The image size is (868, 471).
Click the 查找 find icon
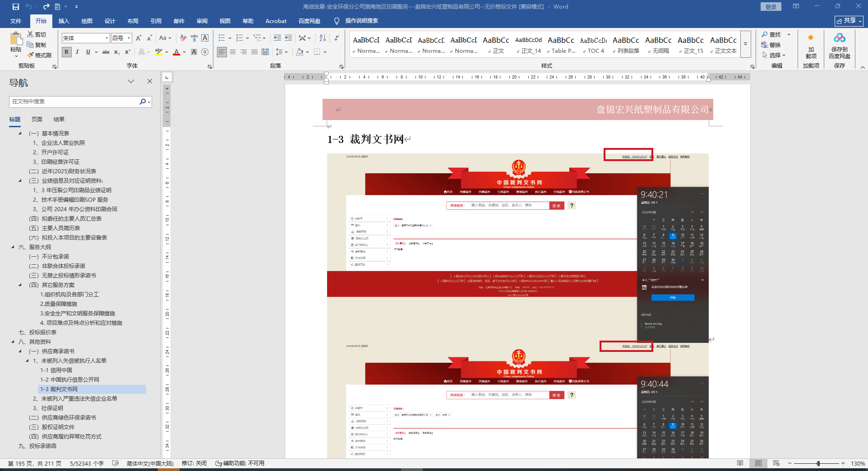click(771, 34)
